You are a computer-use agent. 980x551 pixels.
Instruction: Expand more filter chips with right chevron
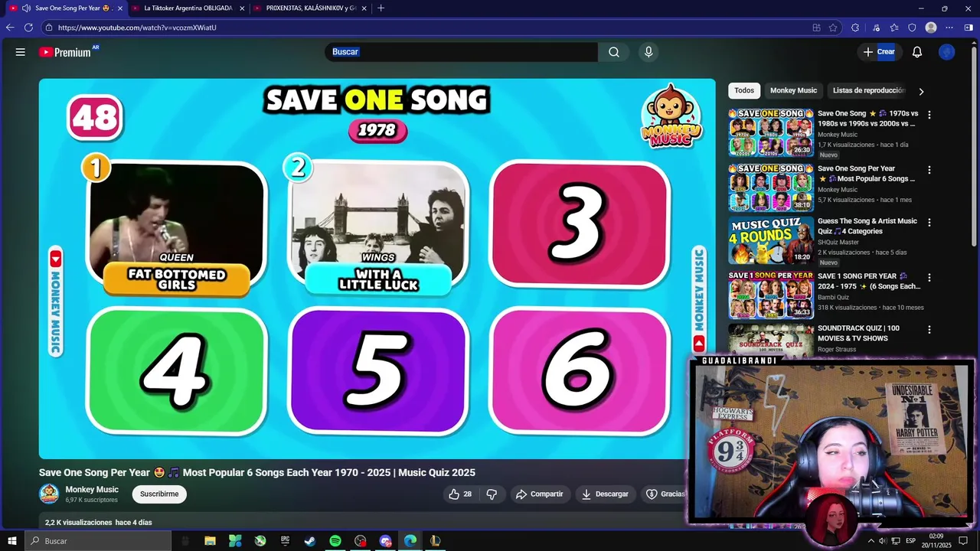click(921, 91)
